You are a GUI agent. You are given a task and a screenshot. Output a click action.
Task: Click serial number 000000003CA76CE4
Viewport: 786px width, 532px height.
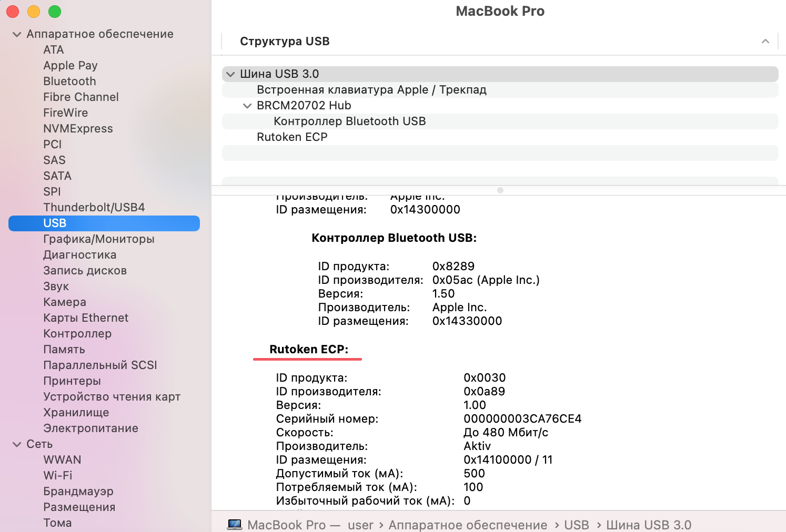click(522, 419)
